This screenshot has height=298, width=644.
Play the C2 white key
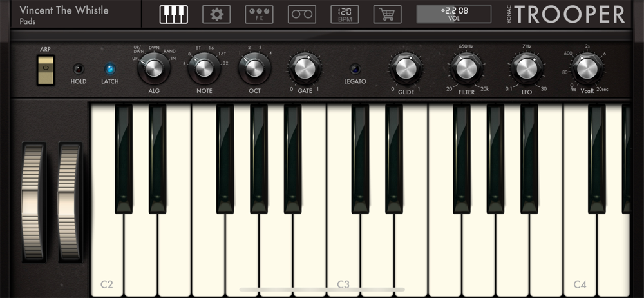(x=106, y=255)
